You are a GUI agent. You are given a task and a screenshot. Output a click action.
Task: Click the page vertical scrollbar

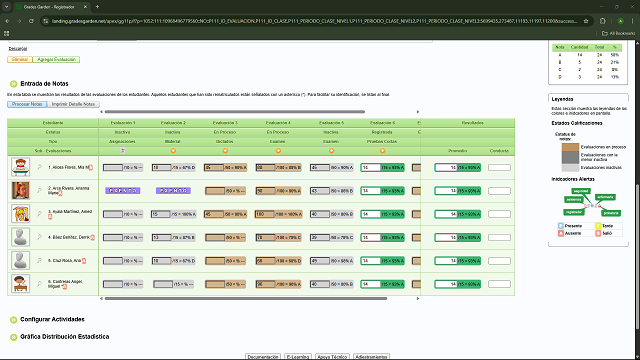pos(638,257)
